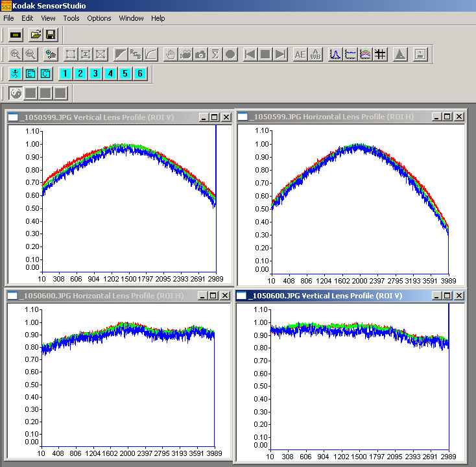
Task: Open the Edit menu
Action: click(27, 18)
